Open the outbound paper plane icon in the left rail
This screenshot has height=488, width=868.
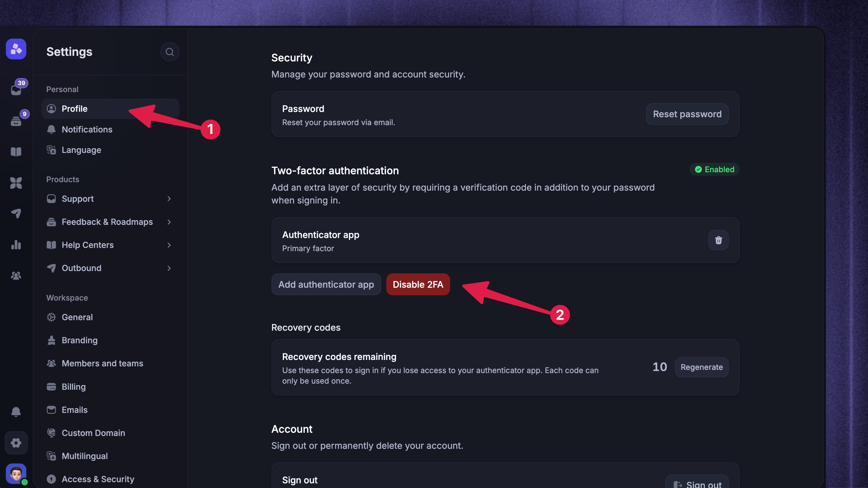(16, 213)
